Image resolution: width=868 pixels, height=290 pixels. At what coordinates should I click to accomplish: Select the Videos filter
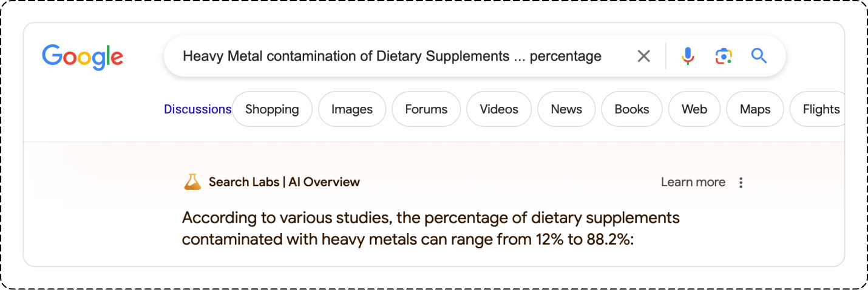pos(499,109)
